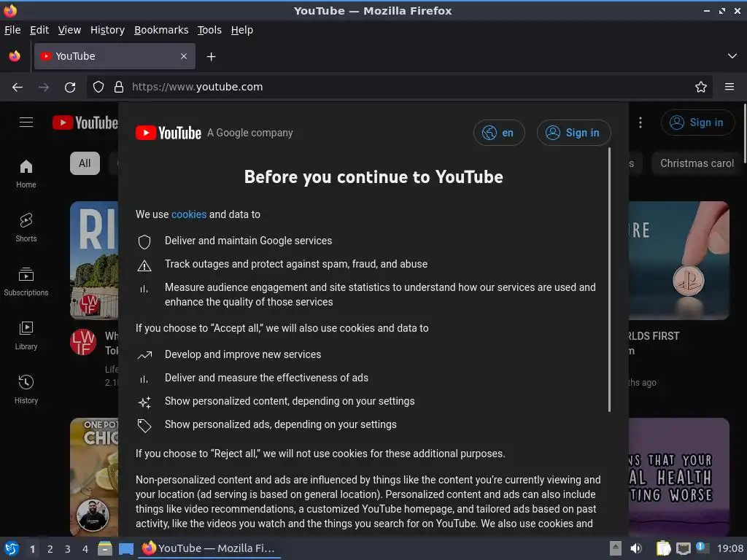Viewport: 747px width, 560px height.
Task: Open YouTube settings three-dot menu
Action: coord(640,122)
